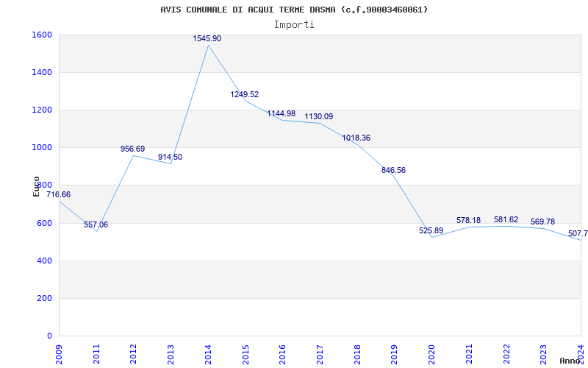Click data label 914.50
The image size is (588, 368).
tap(170, 157)
